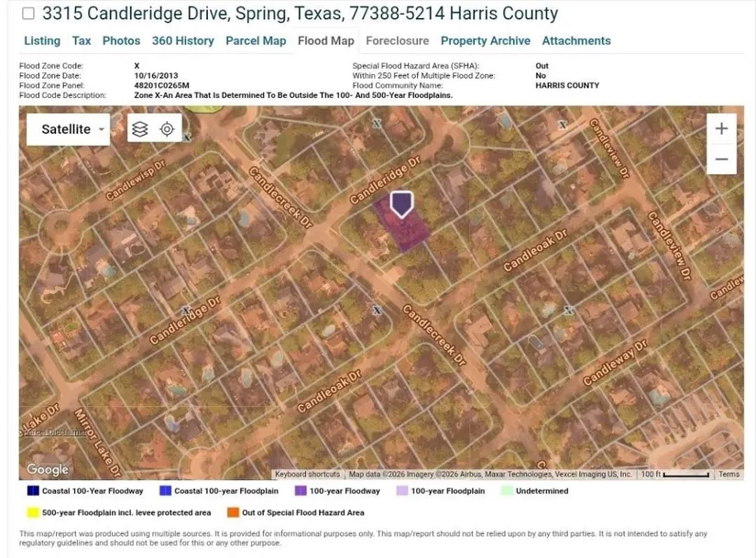The image size is (756, 558).
Task: Zoom out with the minus button
Action: click(x=721, y=159)
